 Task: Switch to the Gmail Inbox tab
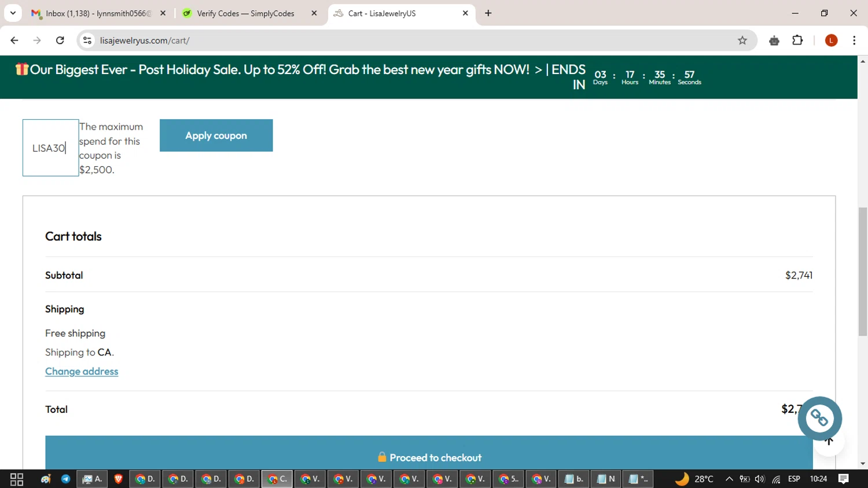click(98, 13)
